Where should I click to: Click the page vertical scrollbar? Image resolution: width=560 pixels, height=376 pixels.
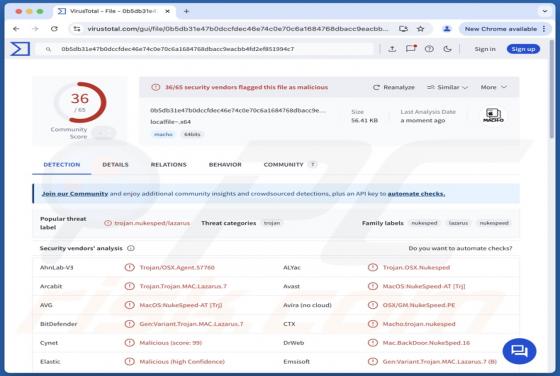pyautogui.click(x=552, y=89)
